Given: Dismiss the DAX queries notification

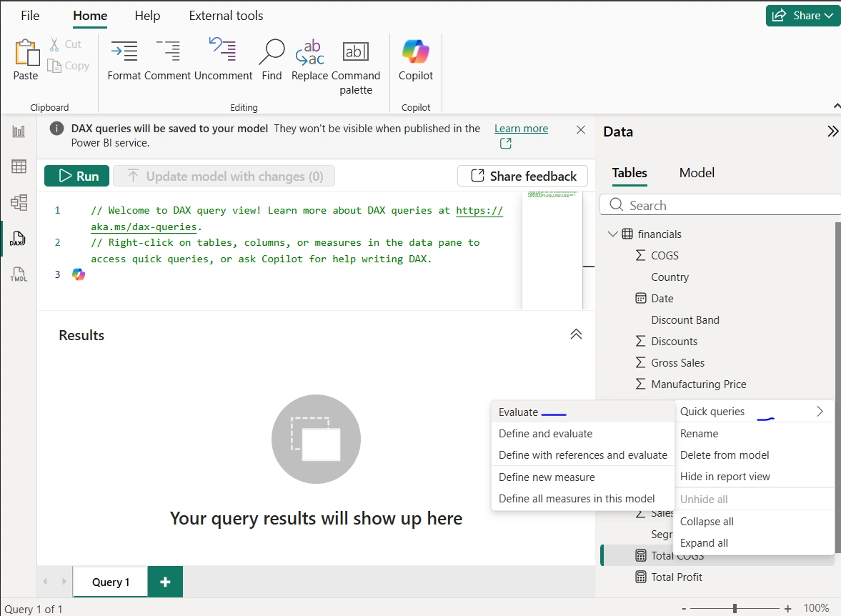Looking at the screenshot, I should (580, 130).
